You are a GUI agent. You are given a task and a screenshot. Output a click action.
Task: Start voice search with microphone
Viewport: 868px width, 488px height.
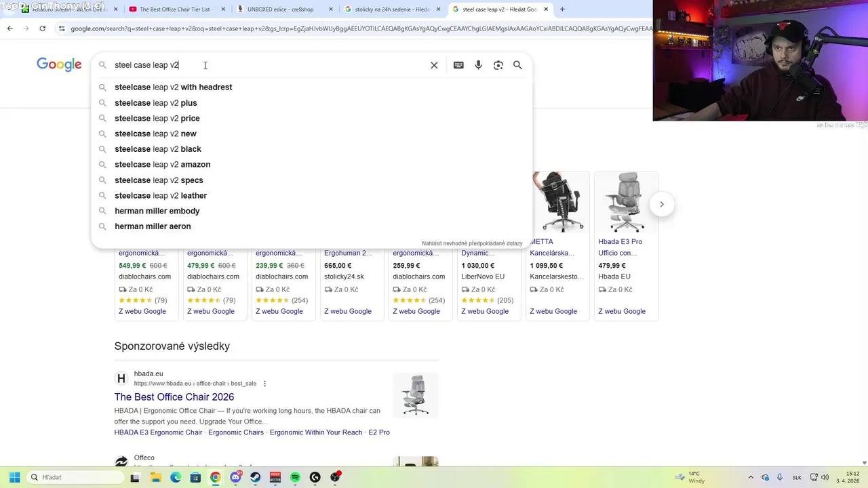tap(478, 65)
